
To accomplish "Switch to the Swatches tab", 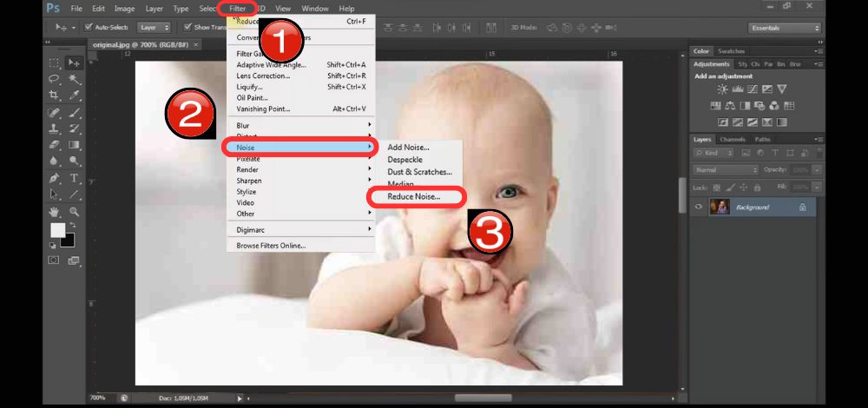I will [x=731, y=51].
